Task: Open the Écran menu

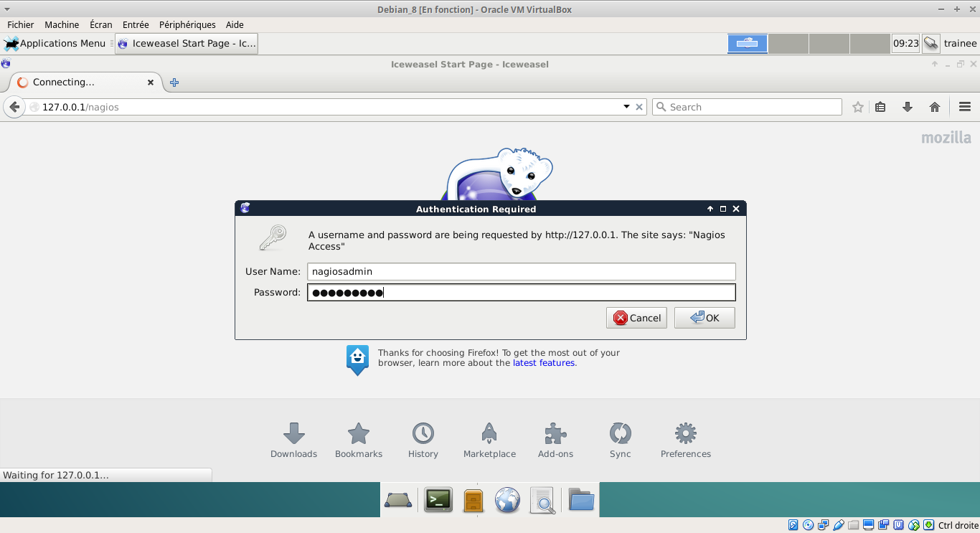Action: (x=101, y=24)
